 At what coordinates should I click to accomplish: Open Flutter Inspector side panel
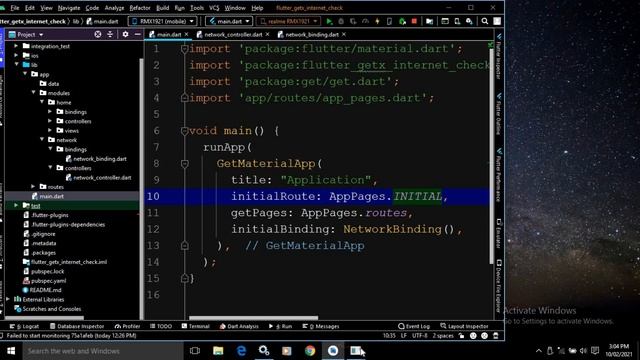[x=498, y=56]
